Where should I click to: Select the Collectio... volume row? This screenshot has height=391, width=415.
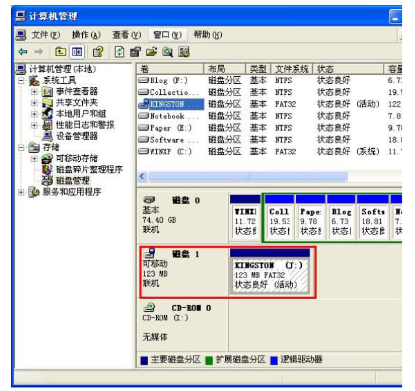(269, 92)
